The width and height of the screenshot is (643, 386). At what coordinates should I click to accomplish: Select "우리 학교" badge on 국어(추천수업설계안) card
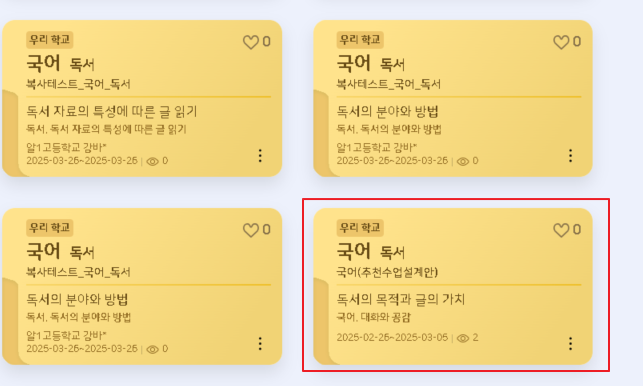point(360,228)
